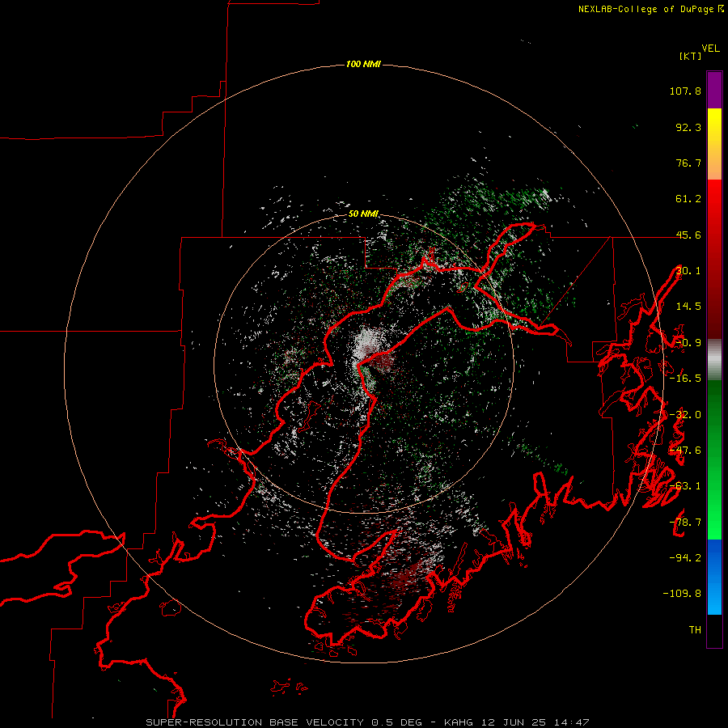
Task: Click the purple segment of color bar
Action: pos(714,90)
